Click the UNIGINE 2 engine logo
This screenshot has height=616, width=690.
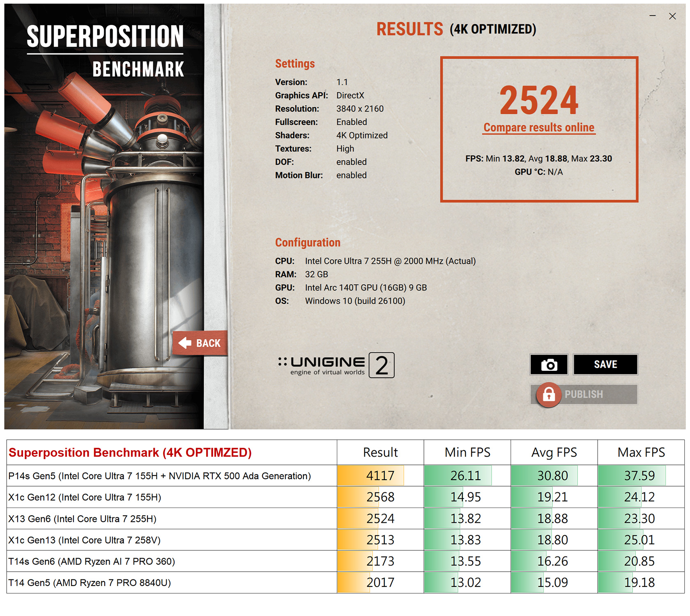336,365
